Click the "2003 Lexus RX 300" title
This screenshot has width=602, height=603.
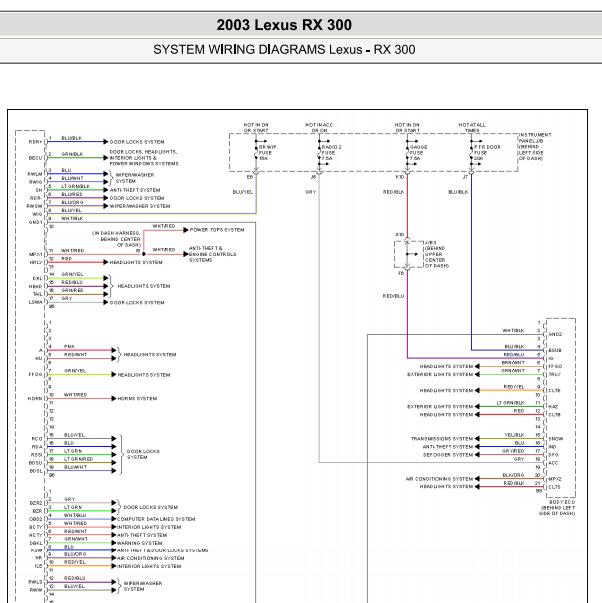tap(284, 25)
